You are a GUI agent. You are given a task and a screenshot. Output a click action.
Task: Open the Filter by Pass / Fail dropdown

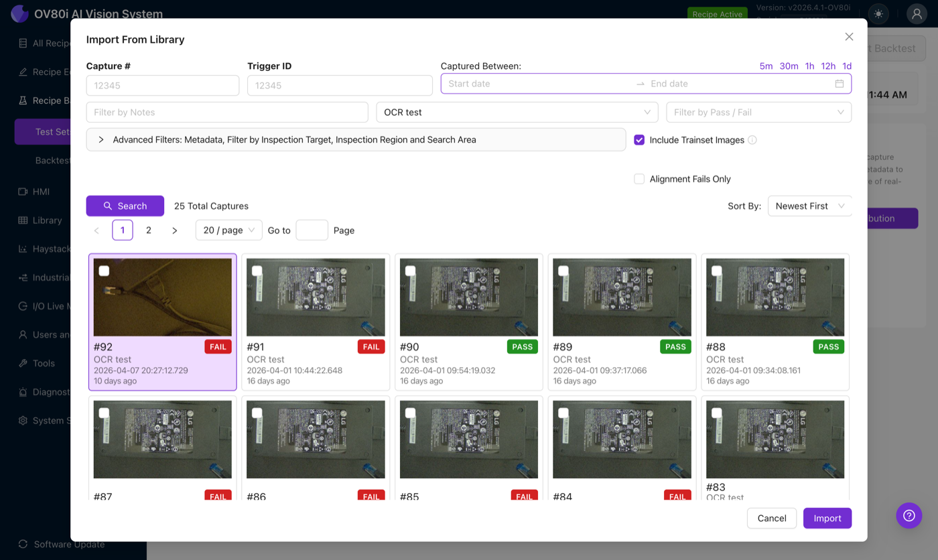click(x=758, y=113)
